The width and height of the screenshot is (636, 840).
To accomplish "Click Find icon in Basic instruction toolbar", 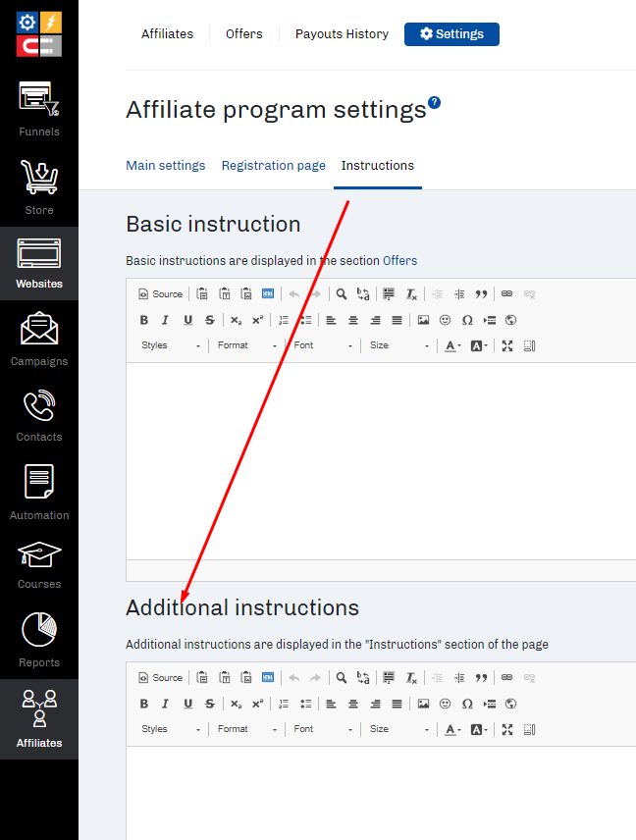I will [x=342, y=293].
